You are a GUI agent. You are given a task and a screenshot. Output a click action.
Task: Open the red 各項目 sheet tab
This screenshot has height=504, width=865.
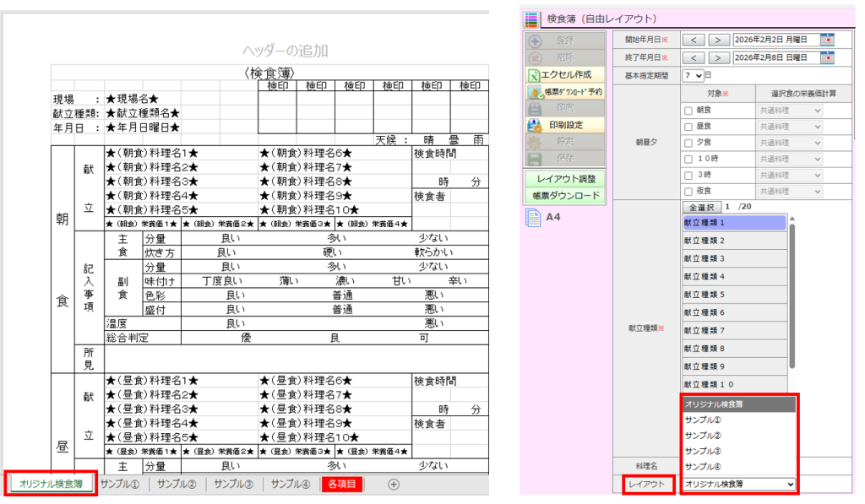point(343,485)
